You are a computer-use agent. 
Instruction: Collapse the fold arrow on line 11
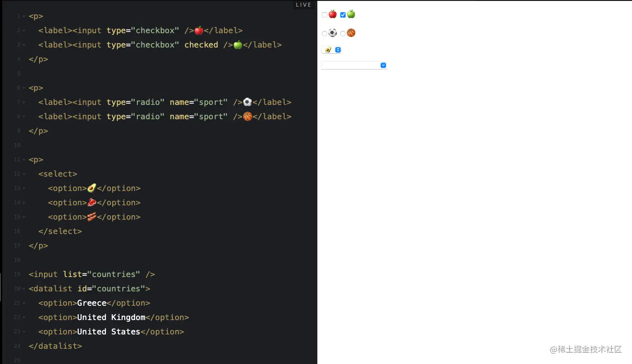point(24,160)
